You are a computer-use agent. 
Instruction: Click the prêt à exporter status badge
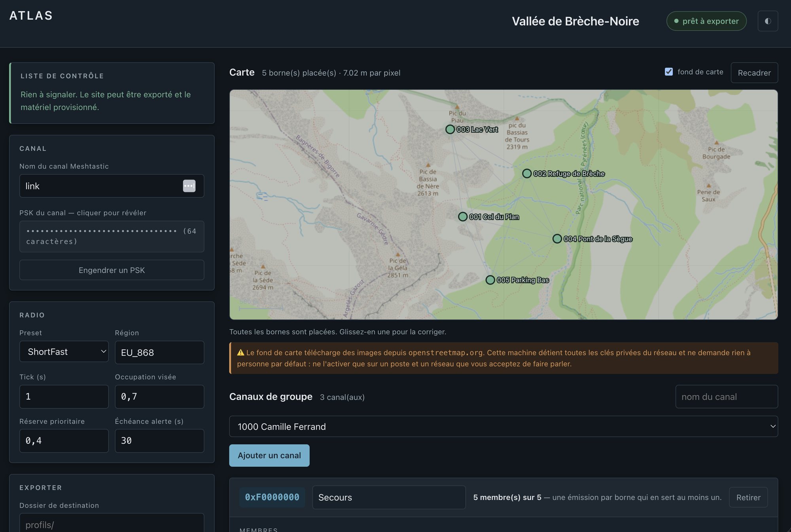point(706,21)
